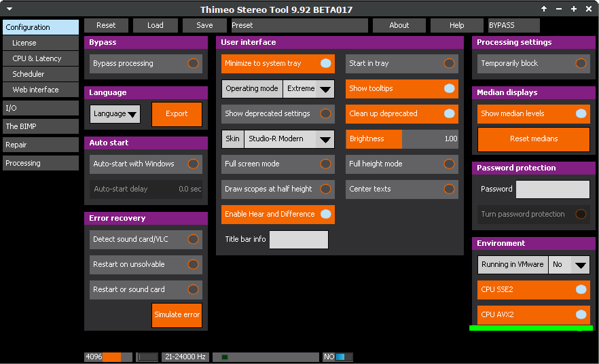Go to CPU & Latency page

41,58
